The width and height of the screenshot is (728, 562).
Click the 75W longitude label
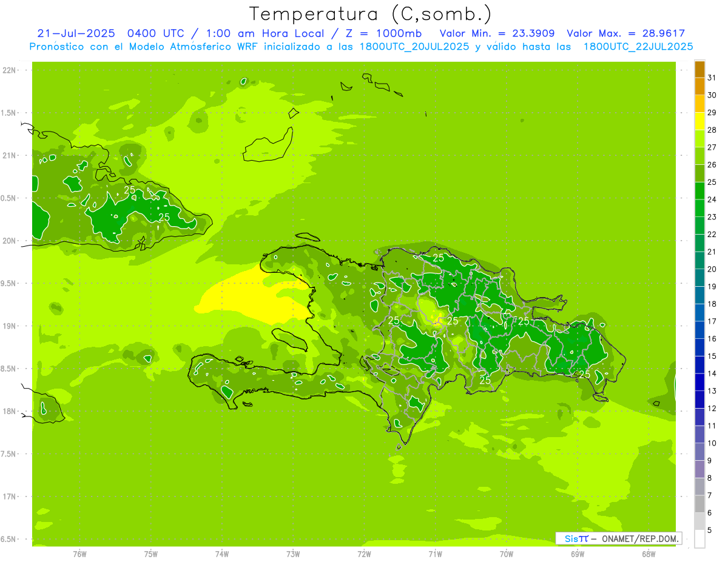point(151,554)
